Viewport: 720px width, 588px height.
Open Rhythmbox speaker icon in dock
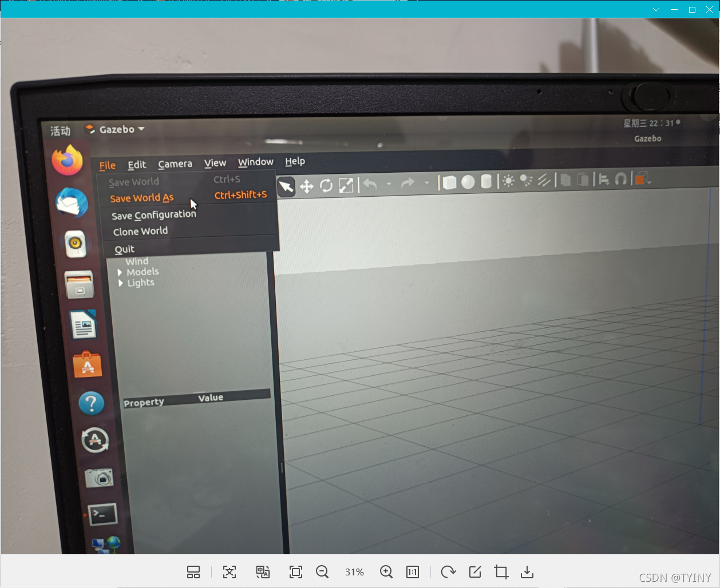click(x=76, y=244)
